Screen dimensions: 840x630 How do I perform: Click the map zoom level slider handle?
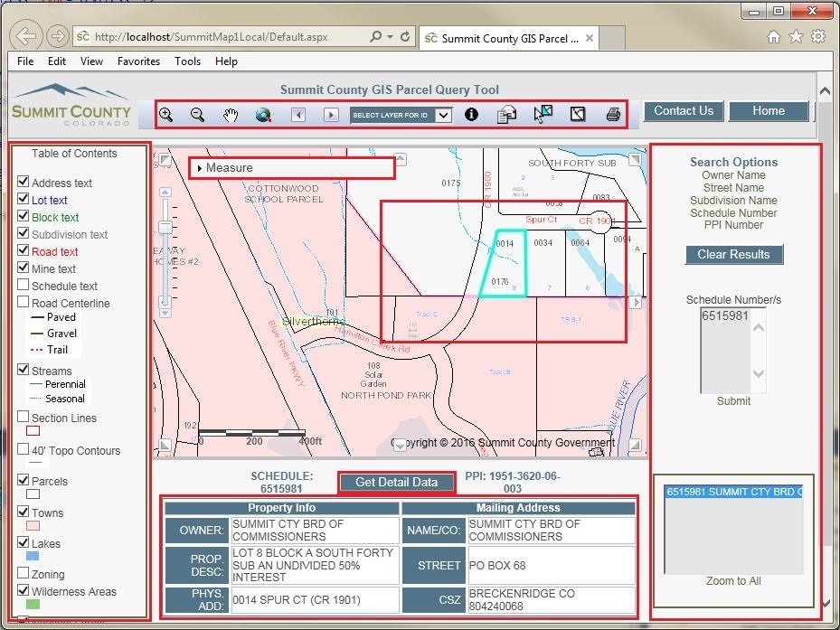pyautogui.click(x=165, y=227)
